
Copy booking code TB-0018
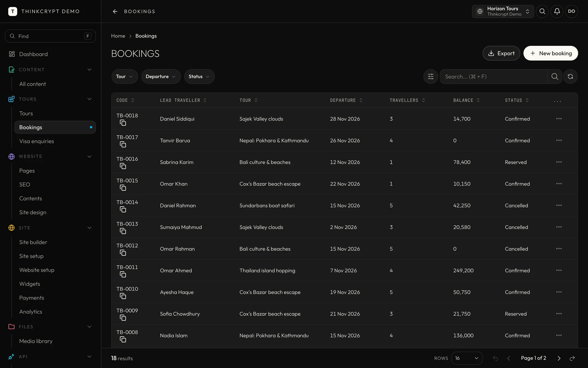(123, 123)
